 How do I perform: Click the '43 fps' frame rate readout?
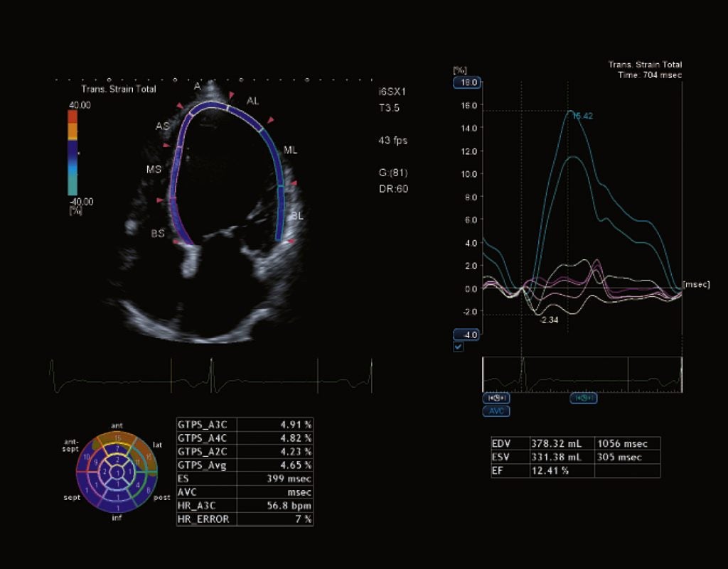pos(392,140)
